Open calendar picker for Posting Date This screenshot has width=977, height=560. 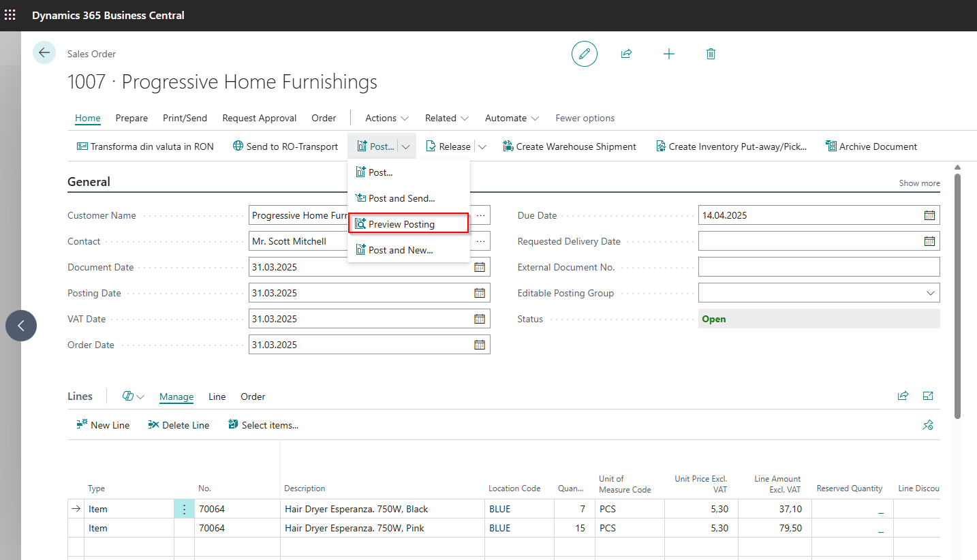(x=480, y=293)
